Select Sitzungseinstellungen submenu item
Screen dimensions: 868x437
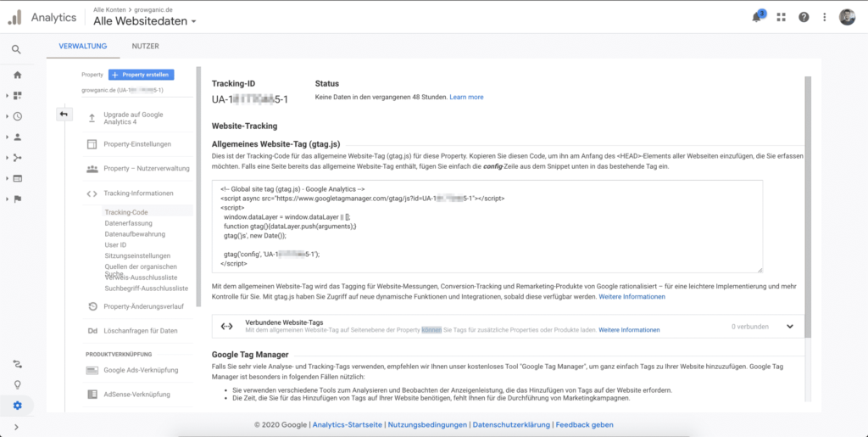137,256
